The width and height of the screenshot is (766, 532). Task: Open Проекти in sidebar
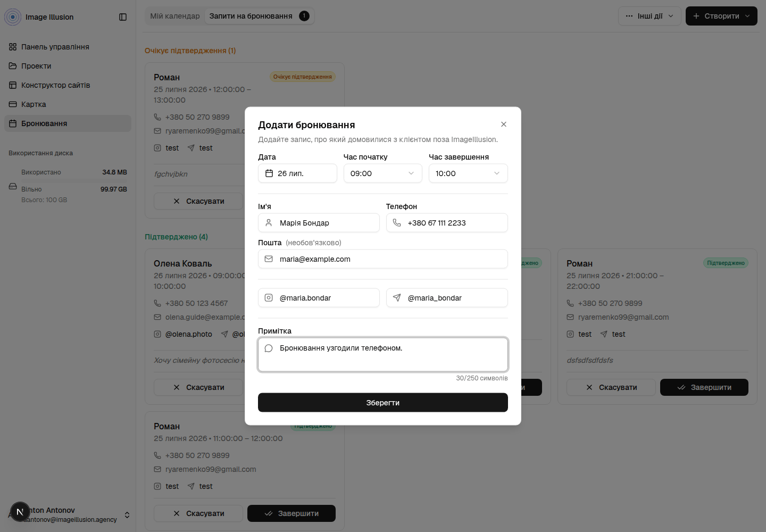[x=68, y=66]
